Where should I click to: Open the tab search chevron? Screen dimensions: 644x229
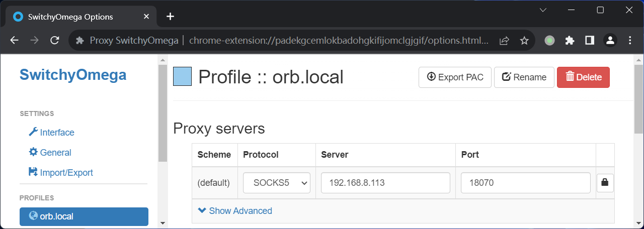(543, 10)
